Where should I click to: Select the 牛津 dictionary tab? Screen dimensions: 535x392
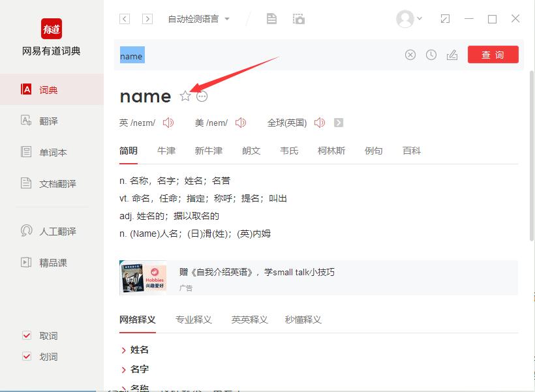click(166, 151)
